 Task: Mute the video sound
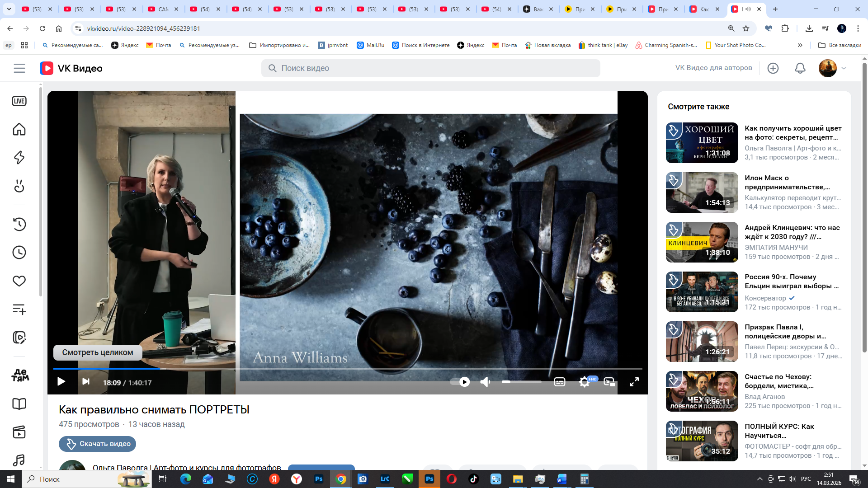tap(485, 382)
